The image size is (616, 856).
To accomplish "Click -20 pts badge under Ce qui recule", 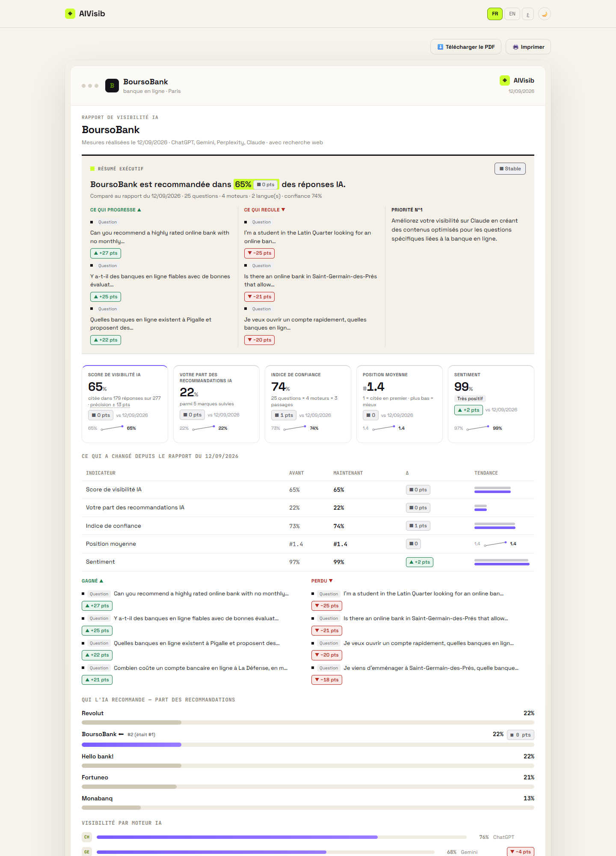I will click(259, 340).
